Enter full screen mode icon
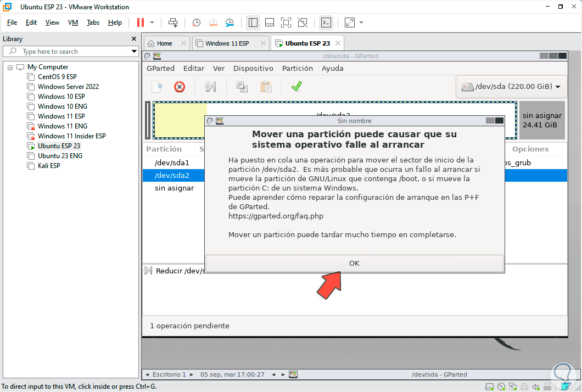 [x=286, y=23]
